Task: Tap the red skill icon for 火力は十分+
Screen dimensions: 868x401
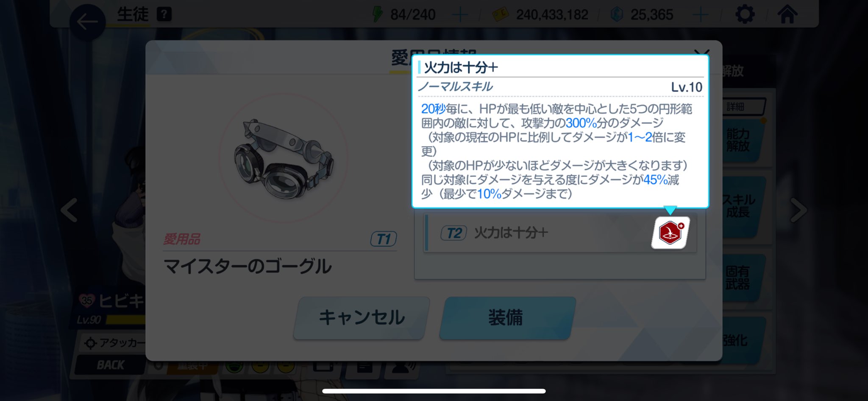Action: point(670,233)
